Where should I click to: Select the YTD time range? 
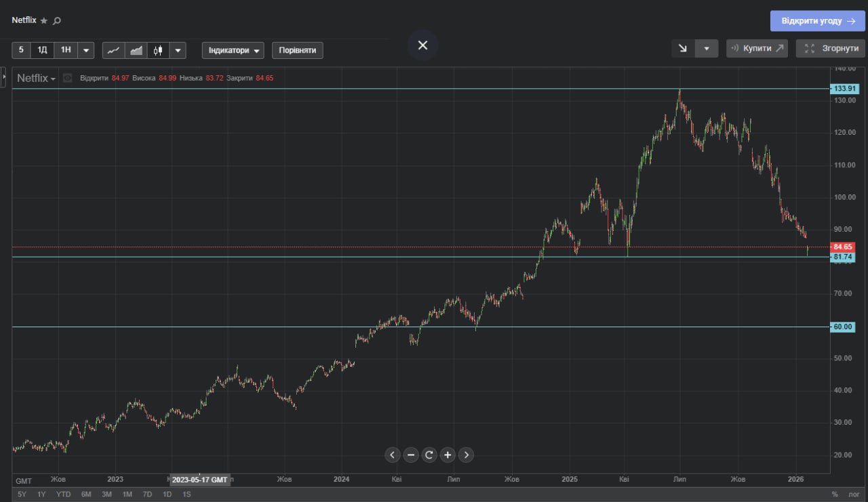(x=63, y=495)
